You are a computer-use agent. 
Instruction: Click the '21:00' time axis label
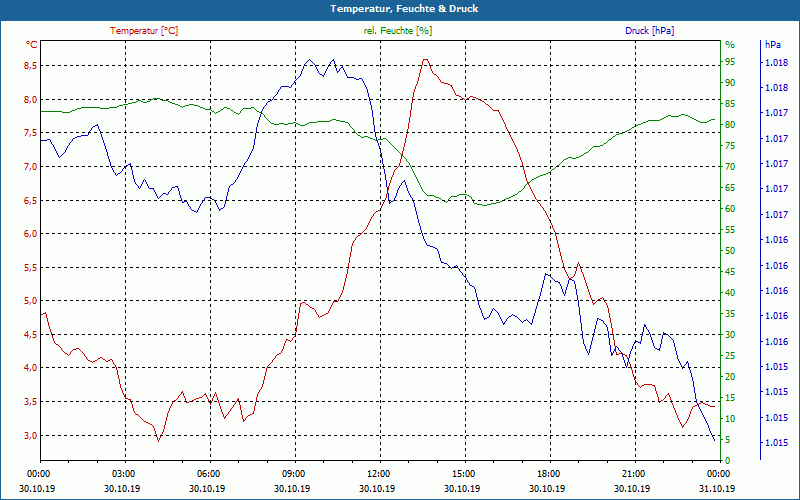click(633, 474)
